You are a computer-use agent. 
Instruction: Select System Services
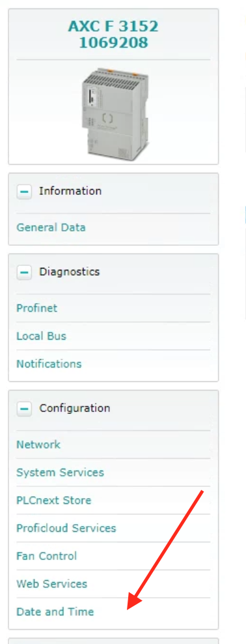[61, 473]
